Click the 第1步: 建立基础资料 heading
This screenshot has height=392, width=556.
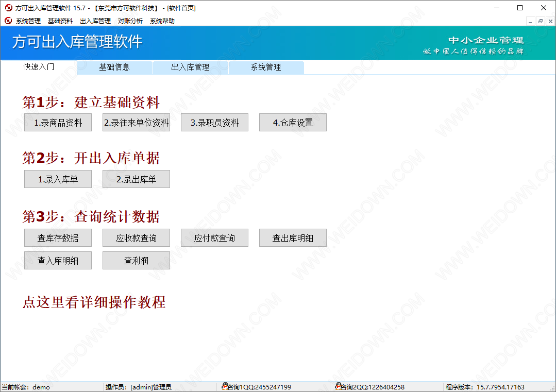pos(91,103)
